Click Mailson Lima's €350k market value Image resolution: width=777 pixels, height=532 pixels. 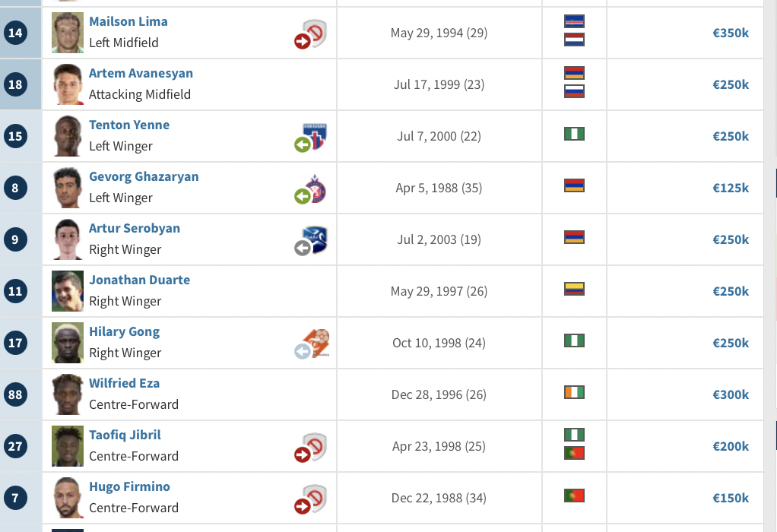tap(730, 33)
